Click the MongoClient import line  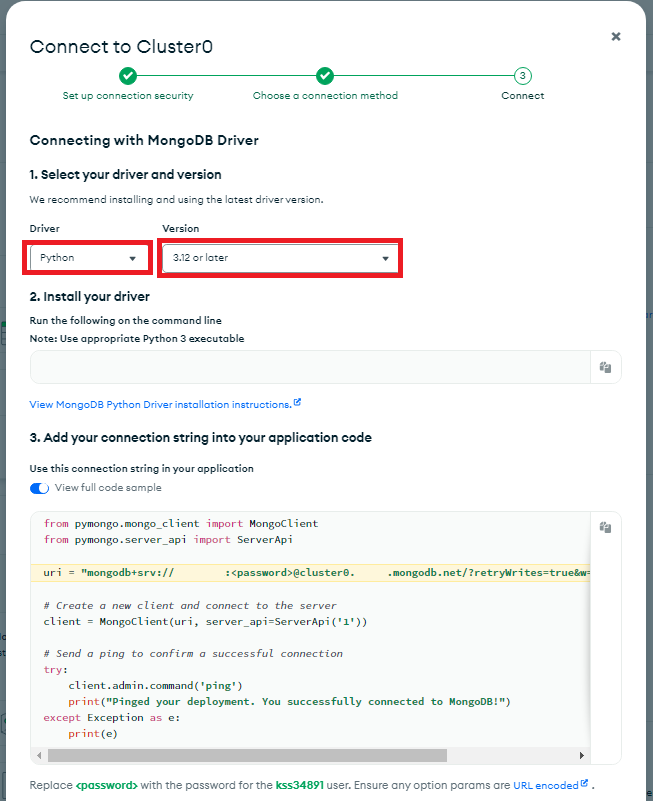181,524
